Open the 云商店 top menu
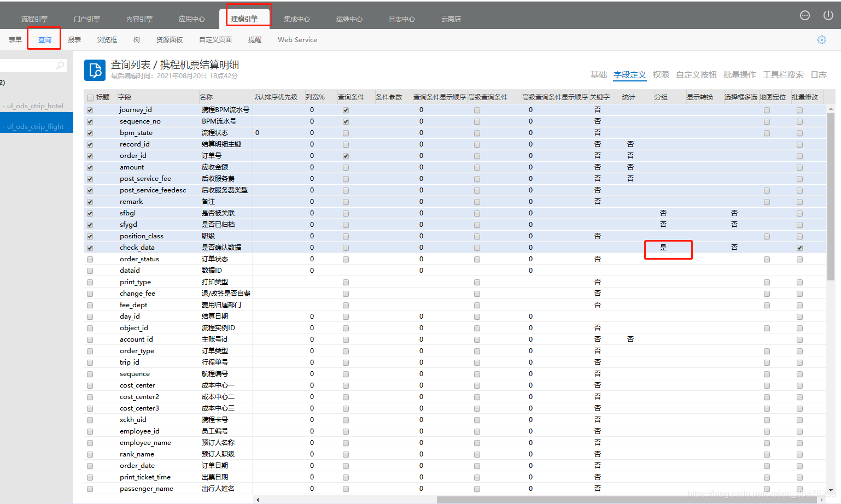Screen dimensions: 841x504 pos(451,19)
